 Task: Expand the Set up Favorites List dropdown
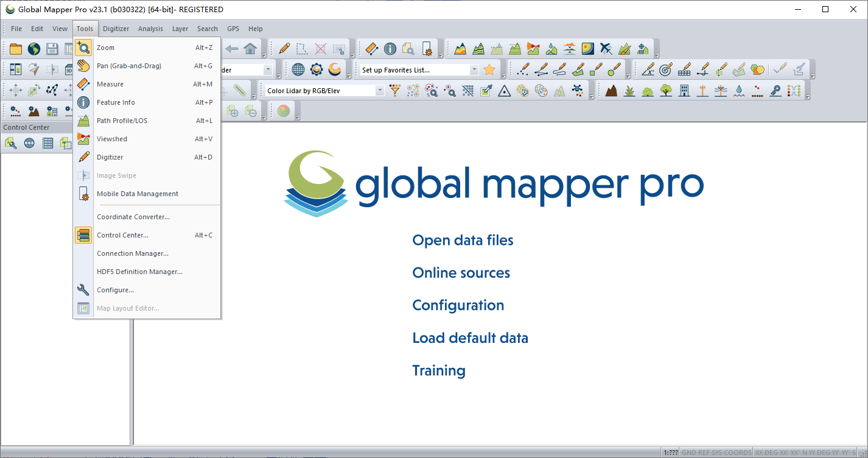tap(474, 69)
